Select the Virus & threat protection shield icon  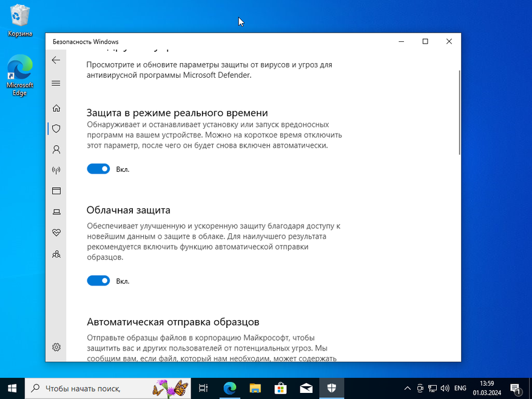pos(56,129)
